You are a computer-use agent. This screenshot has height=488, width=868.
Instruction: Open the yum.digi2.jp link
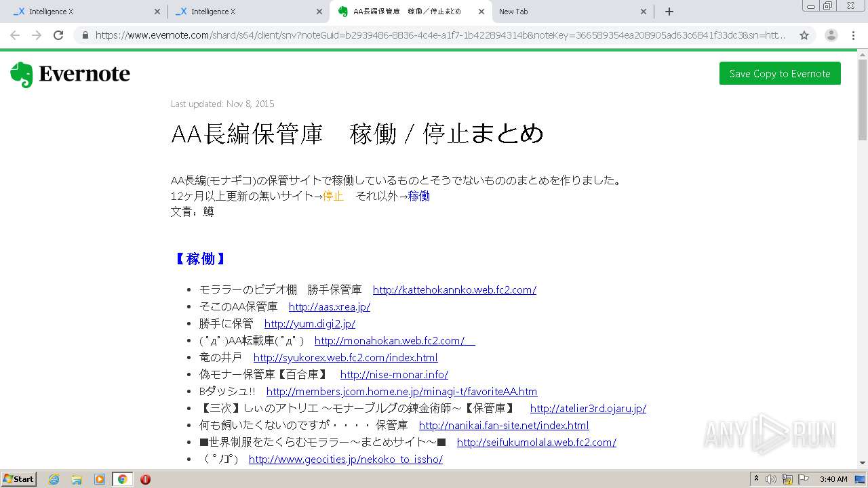[310, 324]
